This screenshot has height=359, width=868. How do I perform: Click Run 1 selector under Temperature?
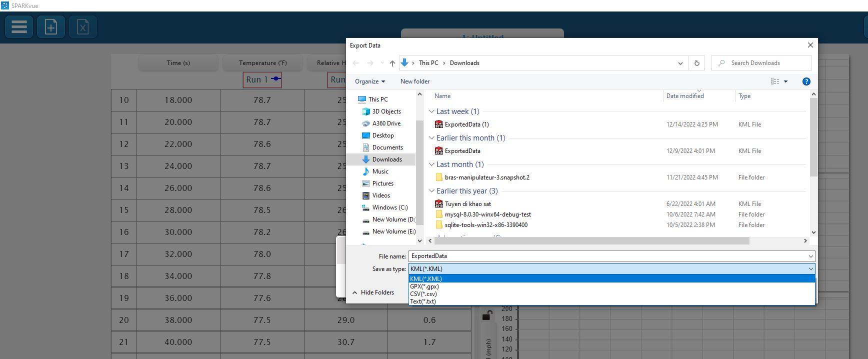coord(262,79)
